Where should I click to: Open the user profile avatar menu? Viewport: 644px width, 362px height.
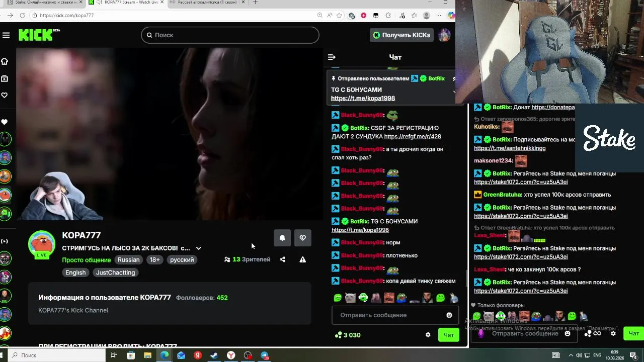coord(444,35)
